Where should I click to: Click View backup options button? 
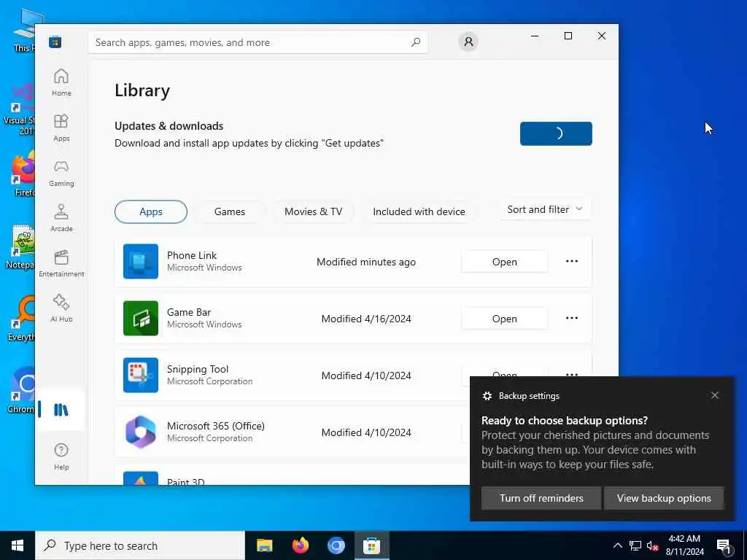tap(664, 498)
